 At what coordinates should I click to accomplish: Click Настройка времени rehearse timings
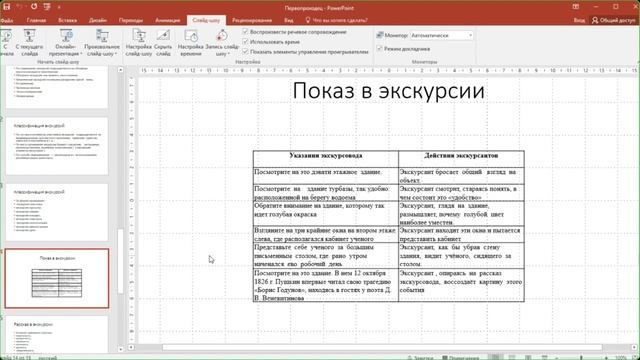coord(191,42)
